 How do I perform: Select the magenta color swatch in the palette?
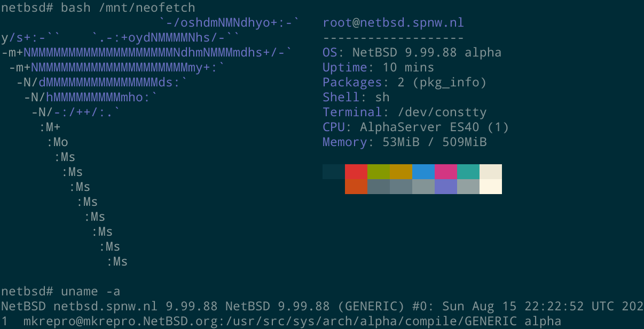point(445,172)
